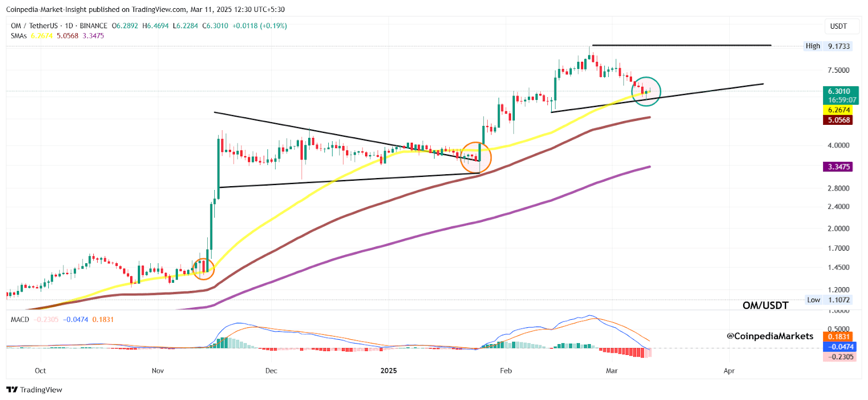Select the Mar label on time axis

tap(611, 371)
